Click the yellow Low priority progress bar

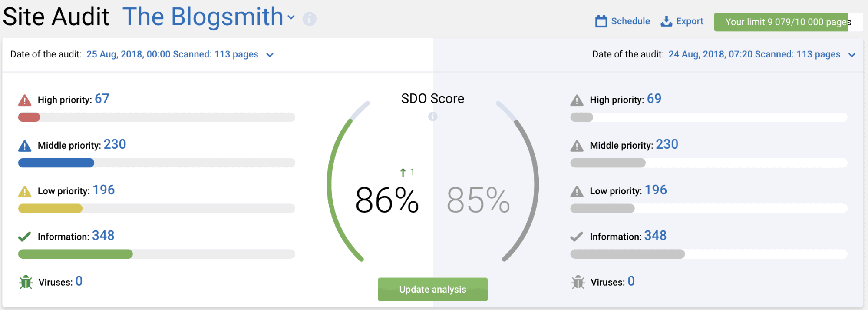[x=156, y=209]
